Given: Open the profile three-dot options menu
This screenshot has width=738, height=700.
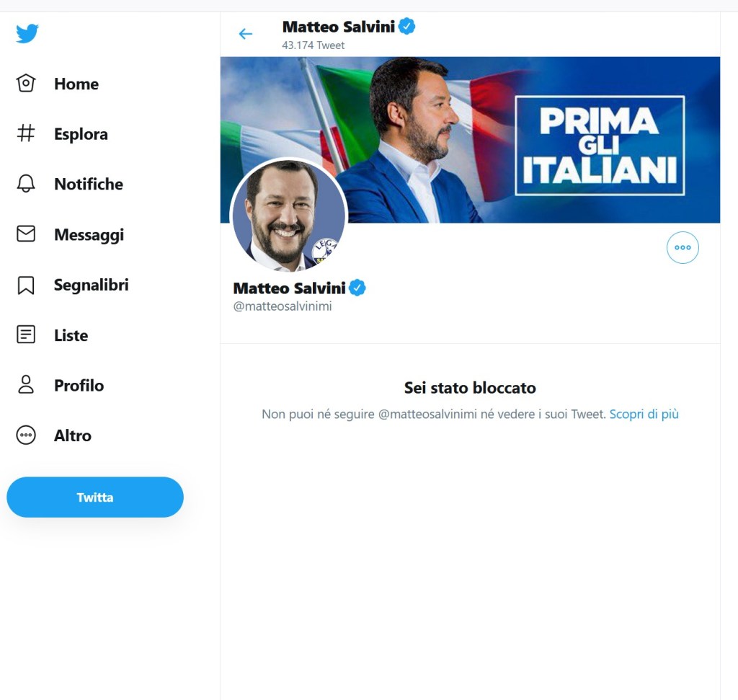Looking at the screenshot, I should pos(683,247).
